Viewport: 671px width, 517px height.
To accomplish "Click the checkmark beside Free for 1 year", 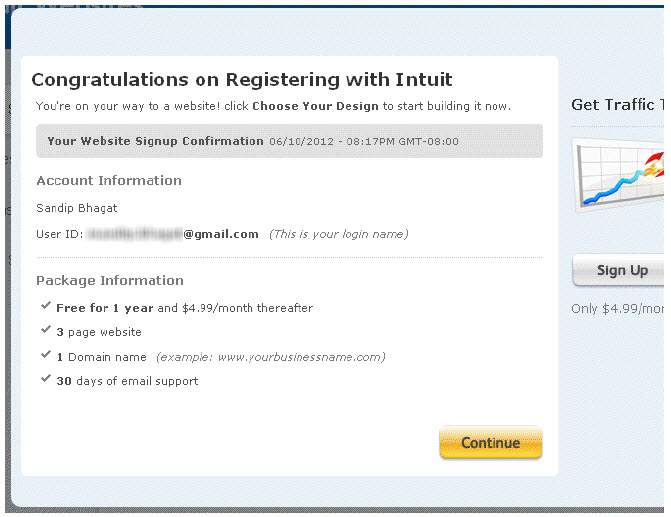I will click(x=46, y=306).
